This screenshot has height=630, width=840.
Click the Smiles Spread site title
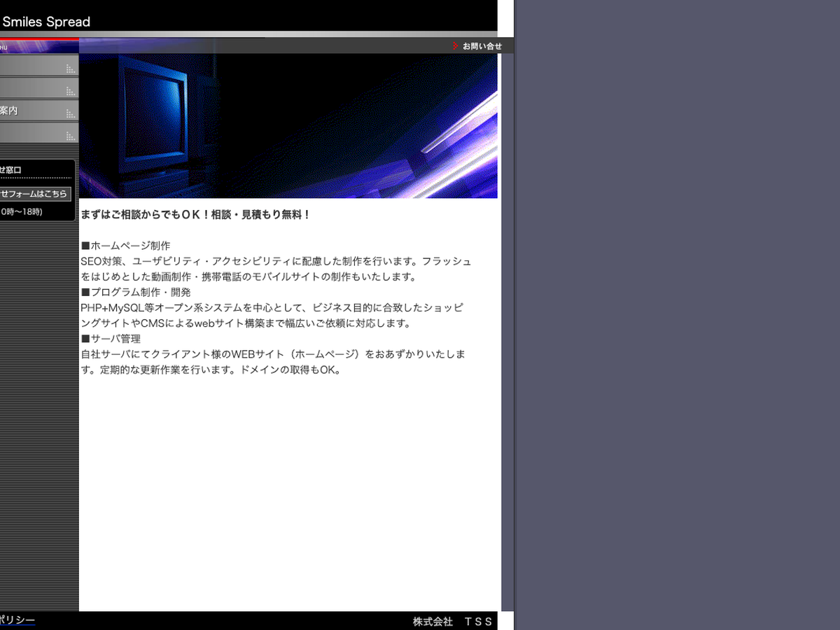(46, 22)
